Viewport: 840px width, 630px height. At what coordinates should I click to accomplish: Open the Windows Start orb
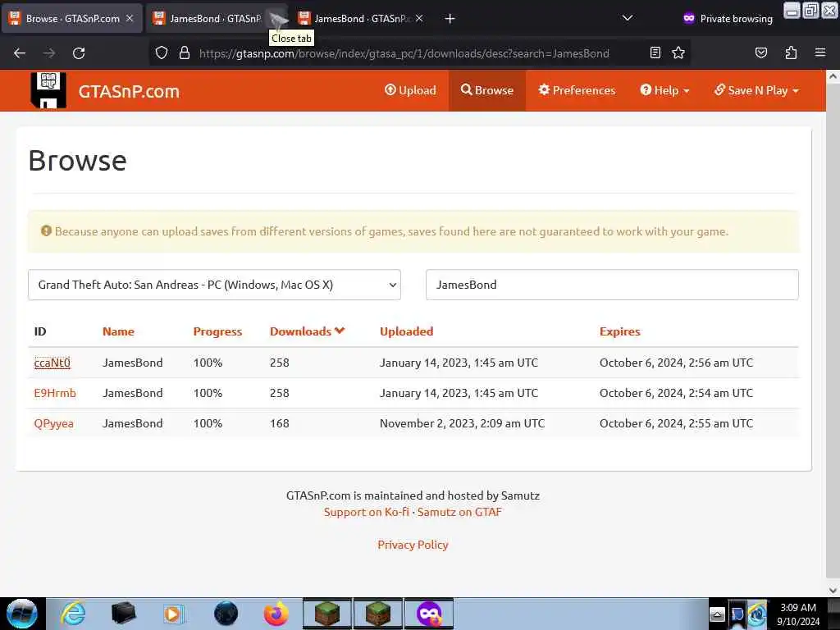[x=22, y=614]
